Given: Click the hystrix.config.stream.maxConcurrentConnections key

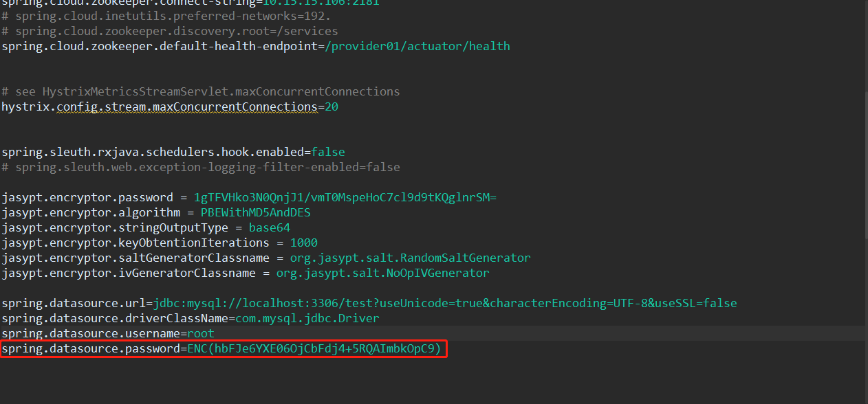Looking at the screenshot, I should pyautogui.click(x=159, y=107).
